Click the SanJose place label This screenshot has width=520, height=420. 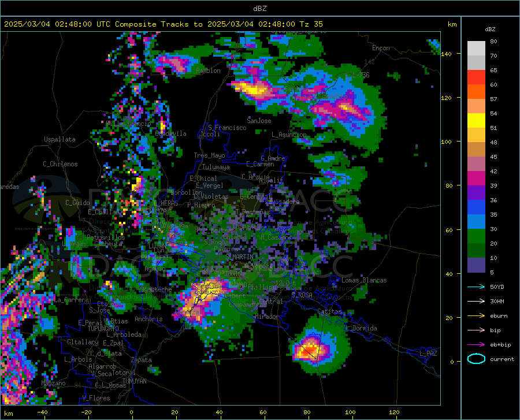click(x=259, y=121)
